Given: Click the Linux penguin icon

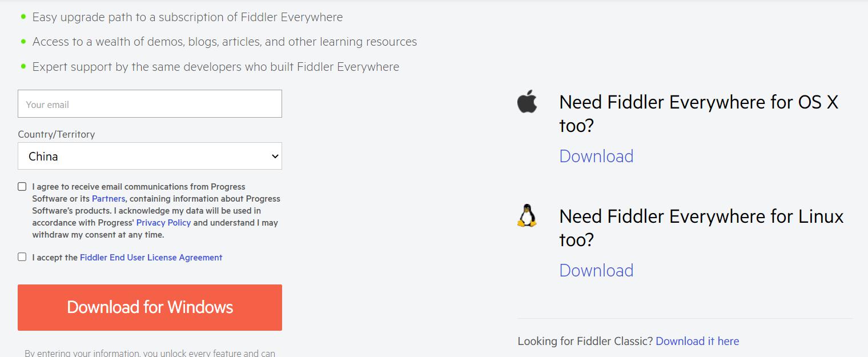Looking at the screenshot, I should pyautogui.click(x=527, y=217).
